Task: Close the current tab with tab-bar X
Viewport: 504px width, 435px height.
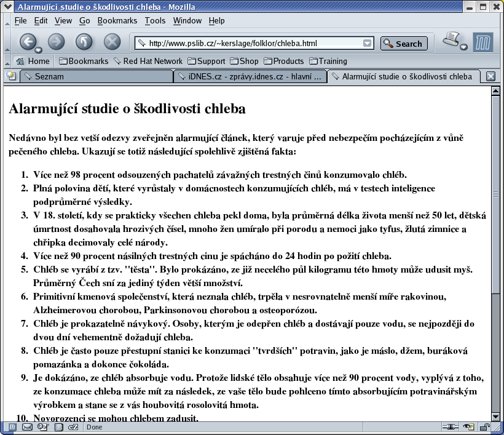Action: pos(490,76)
